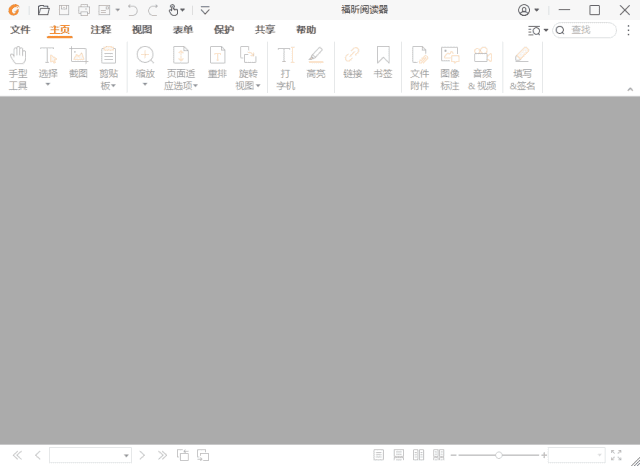Click the 图像标注 image annotation tool
Image resolution: width=640 pixels, height=466 pixels.
pyautogui.click(x=450, y=68)
